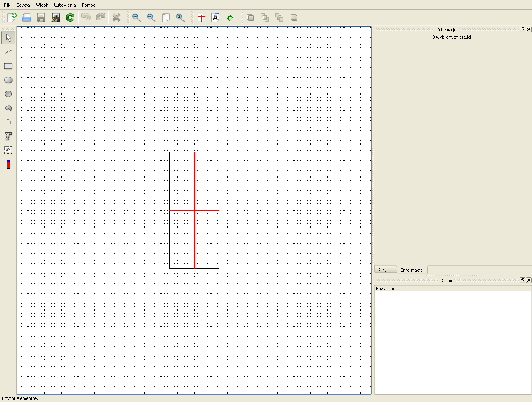
Task: Select the polygon drawing tool
Action: click(8, 108)
